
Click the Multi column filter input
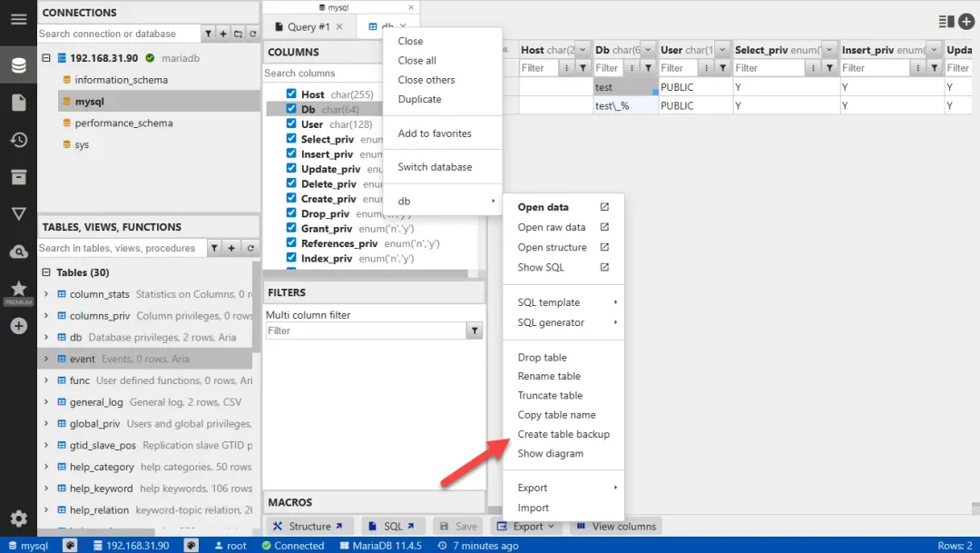[x=365, y=331]
